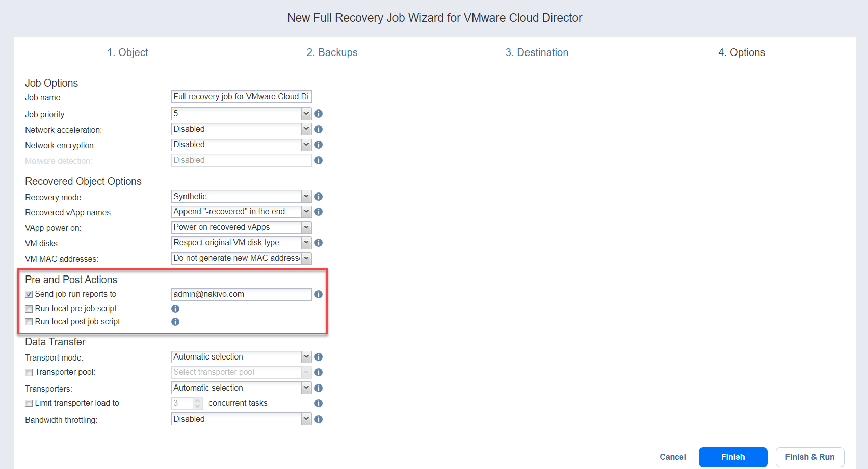Click info icon for Malware detection
Viewport: 868px width, 469px height.
coord(319,160)
